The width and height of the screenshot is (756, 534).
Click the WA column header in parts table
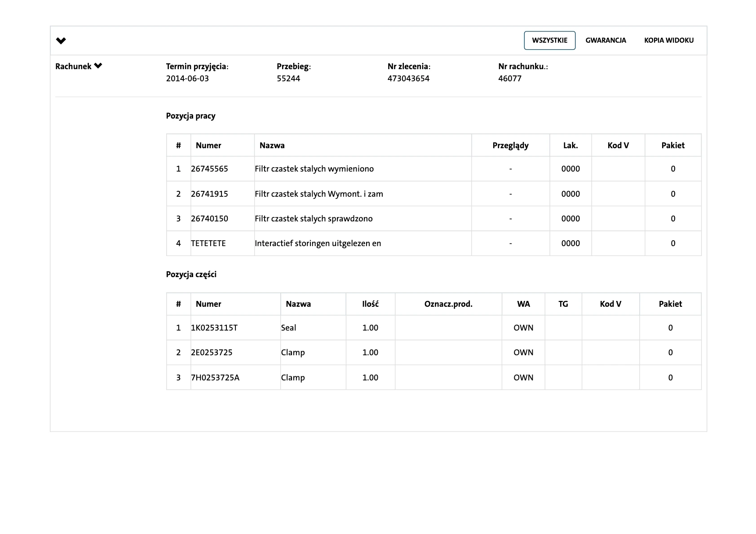click(x=523, y=304)
